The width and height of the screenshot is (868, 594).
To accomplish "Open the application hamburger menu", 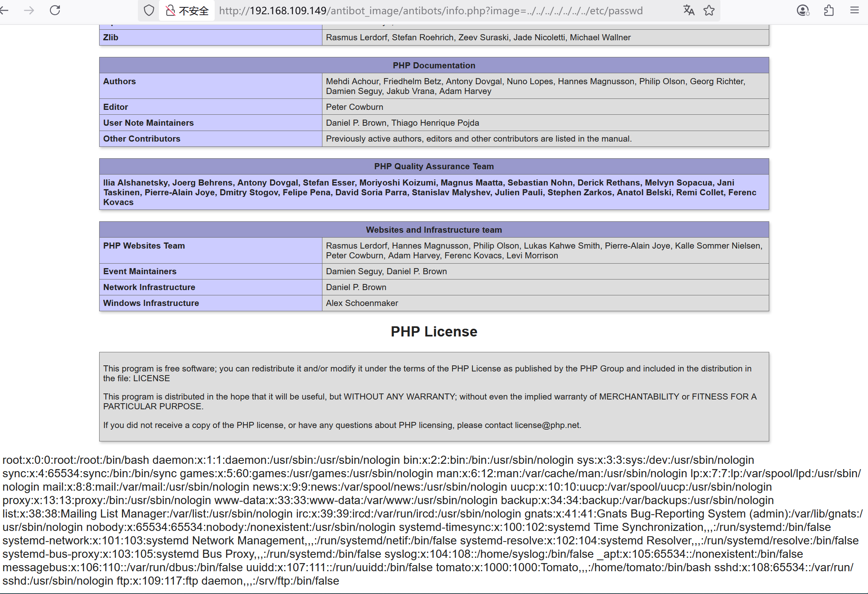I will [855, 10].
